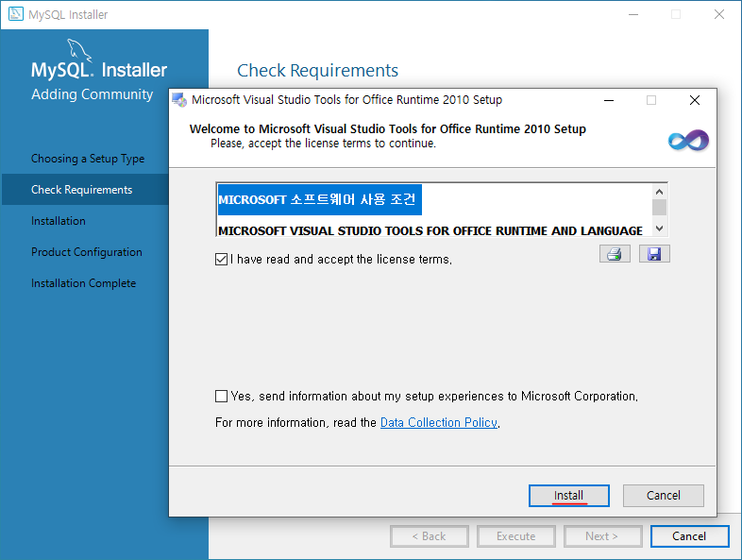Viewport: 742px width, 560px height.
Task: Click the disabled Back button in MySQL Installer
Action: [430, 536]
